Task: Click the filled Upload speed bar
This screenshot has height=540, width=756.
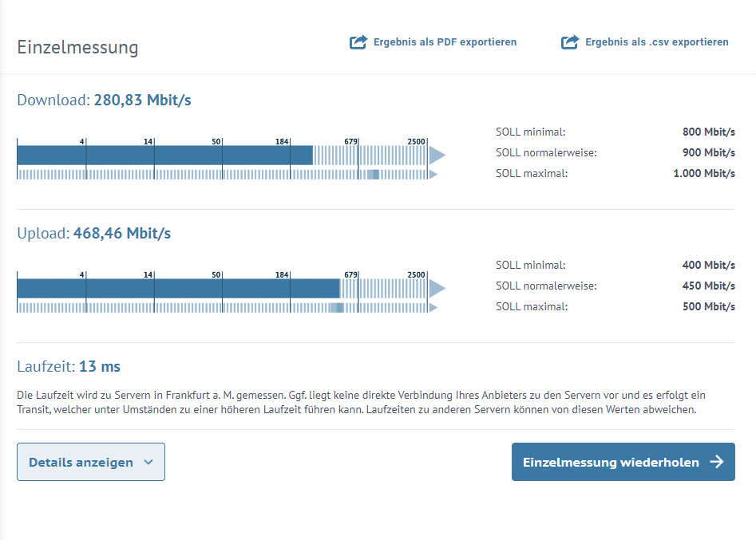Action: tap(178, 288)
